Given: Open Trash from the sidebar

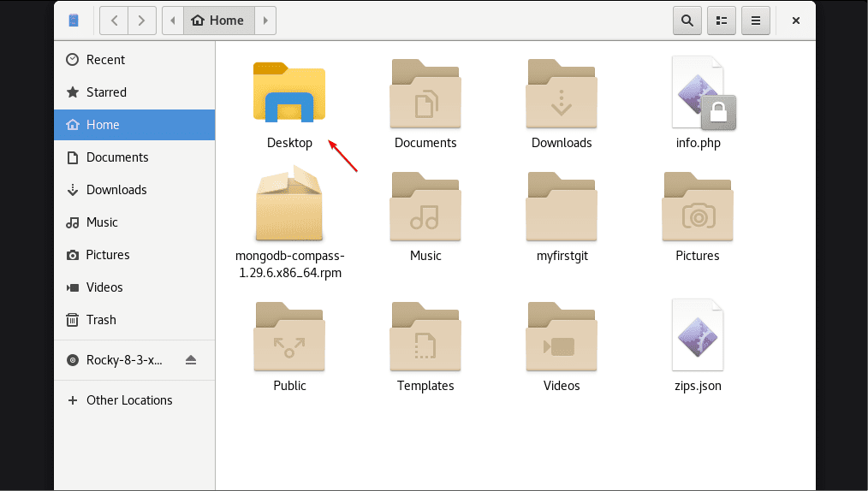Looking at the screenshot, I should pos(101,320).
